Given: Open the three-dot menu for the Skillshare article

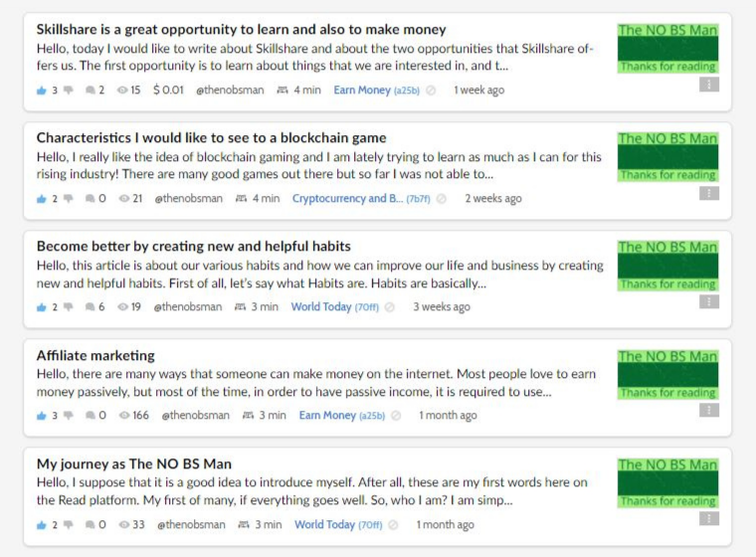Looking at the screenshot, I should [x=709, y=85].
